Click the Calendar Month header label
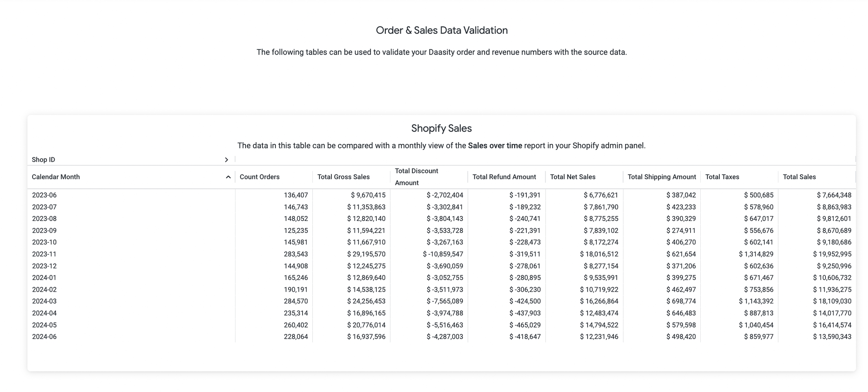The image size is (868, 392). pyautogui.click(x=56, y=177)
